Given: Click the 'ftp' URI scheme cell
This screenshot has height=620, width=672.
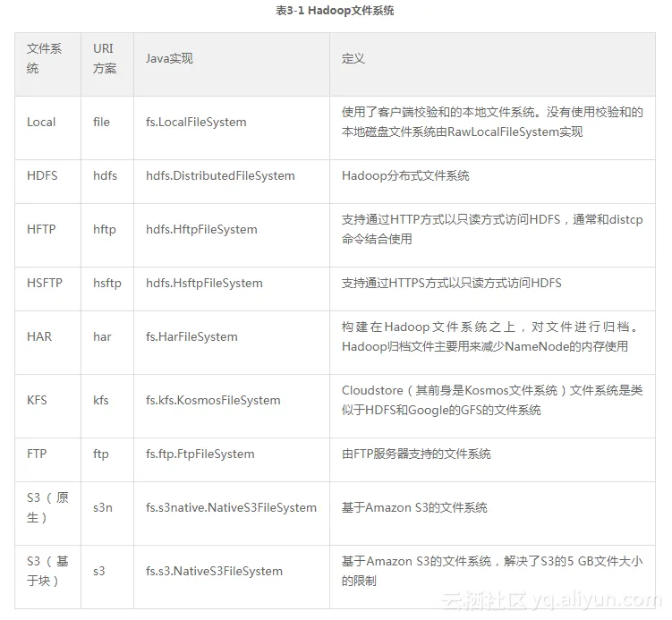Looking at the screenshot, I should [107, 460].
